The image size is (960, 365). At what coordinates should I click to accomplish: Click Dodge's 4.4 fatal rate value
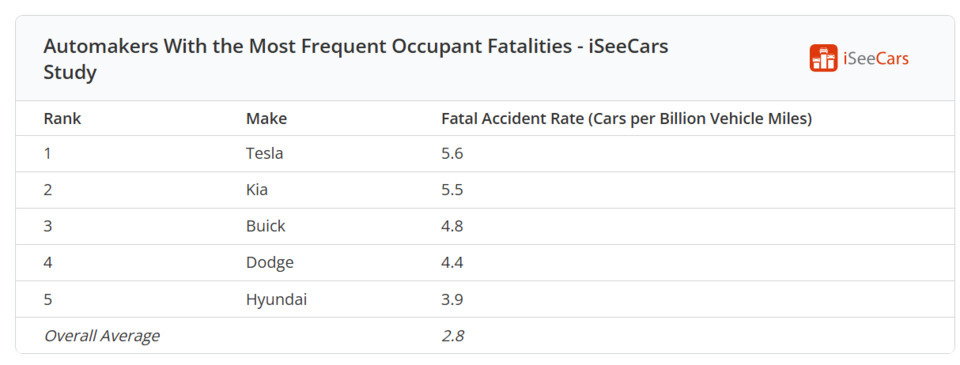point(452,263)
